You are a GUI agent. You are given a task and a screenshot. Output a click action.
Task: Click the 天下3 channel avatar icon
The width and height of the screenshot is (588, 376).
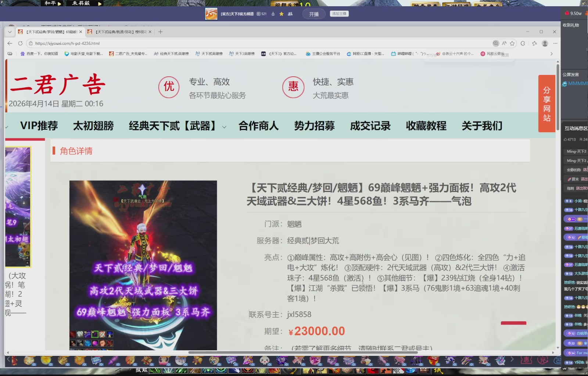pos(211,14)
